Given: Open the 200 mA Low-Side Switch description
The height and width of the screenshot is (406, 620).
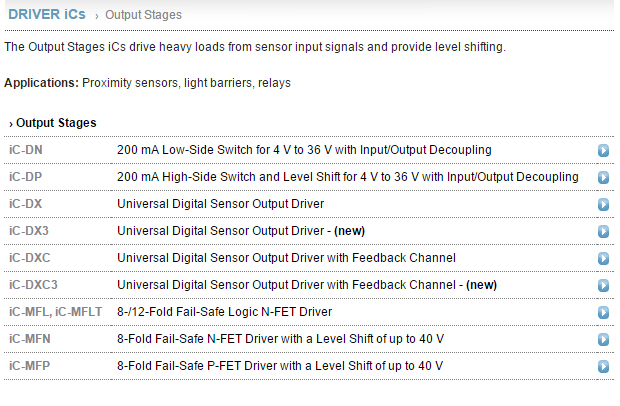Looking at the screenshot, I should tap(304, 150).
